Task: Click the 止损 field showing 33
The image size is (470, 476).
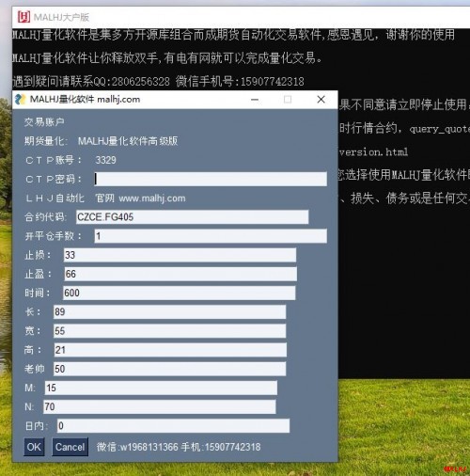Action: [180, 255]
